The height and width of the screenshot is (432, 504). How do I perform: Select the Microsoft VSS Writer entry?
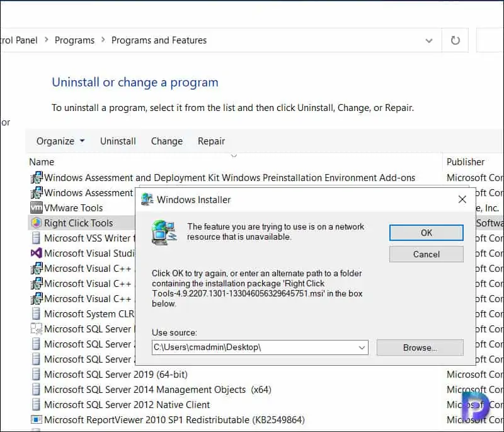click(89, 238)
